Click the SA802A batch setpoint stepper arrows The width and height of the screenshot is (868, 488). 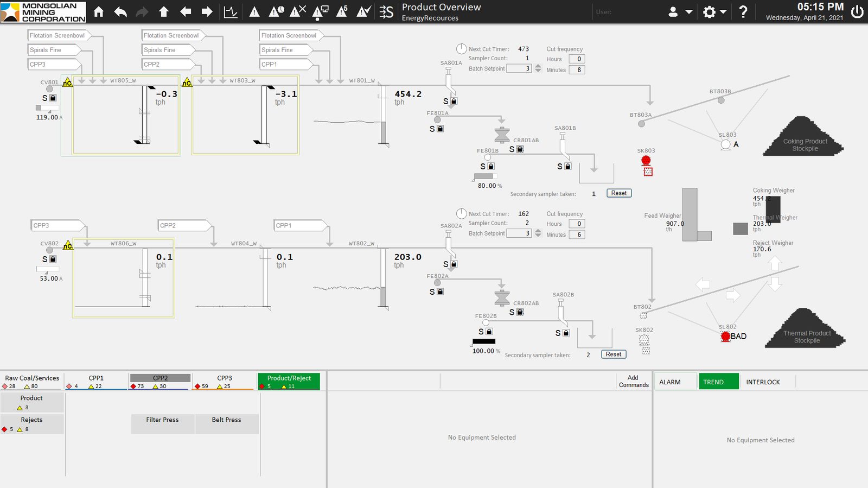coord(538,233)
